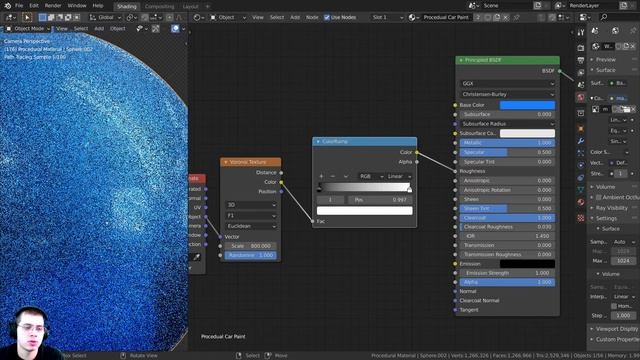Open the Edit menu

tap(34, 6)
